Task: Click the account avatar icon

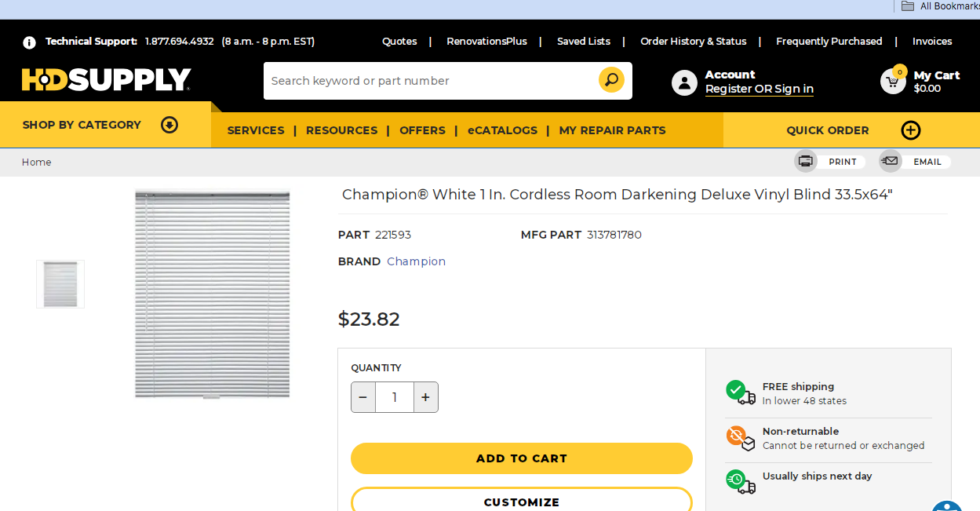Action: tap(683, 81)
